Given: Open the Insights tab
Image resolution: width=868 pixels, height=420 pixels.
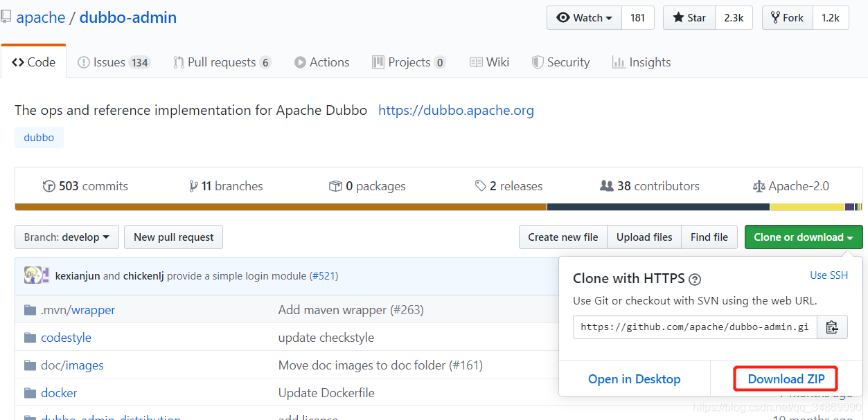Looking at the screenshot, I should click(x=641, y=62).
